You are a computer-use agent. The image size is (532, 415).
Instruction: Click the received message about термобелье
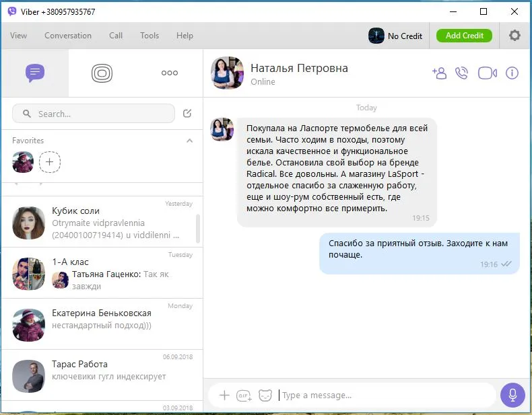(337, 172)
